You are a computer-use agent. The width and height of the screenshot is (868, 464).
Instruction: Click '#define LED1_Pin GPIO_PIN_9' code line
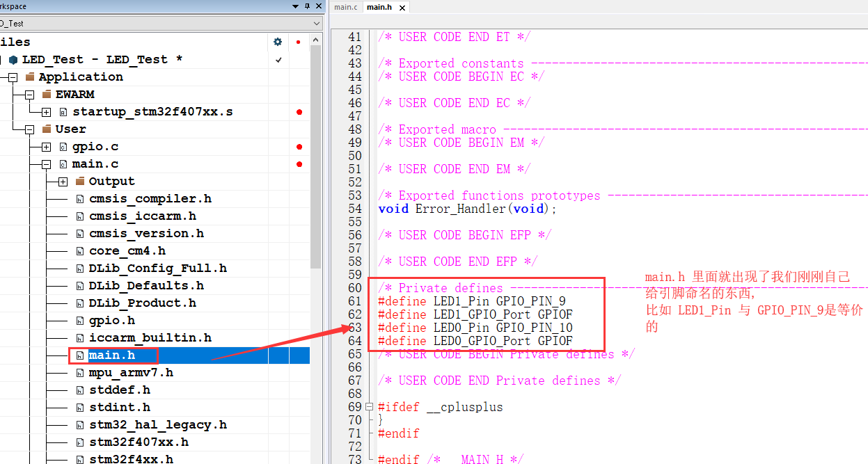tap(472, 301)
